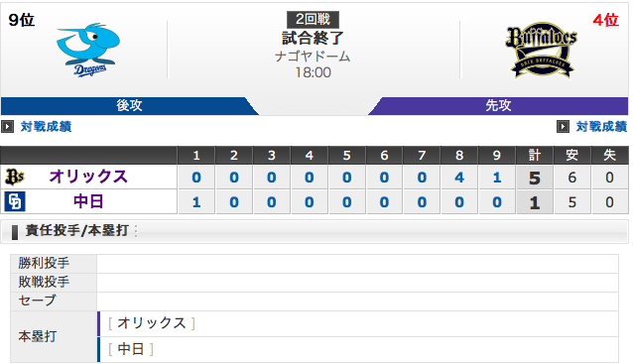
Task: Click the 後攻 blue banner
Action: (x=129, y=106)
